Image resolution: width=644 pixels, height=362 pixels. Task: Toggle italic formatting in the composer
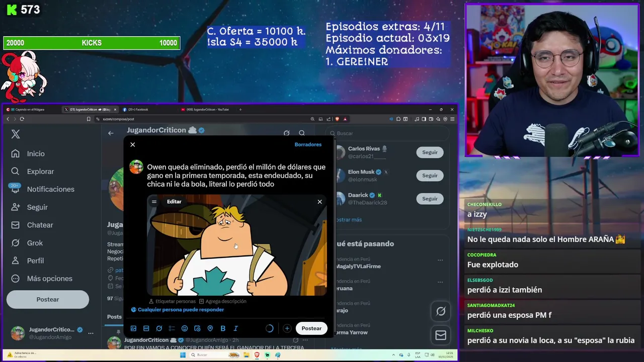pos(235,328)
